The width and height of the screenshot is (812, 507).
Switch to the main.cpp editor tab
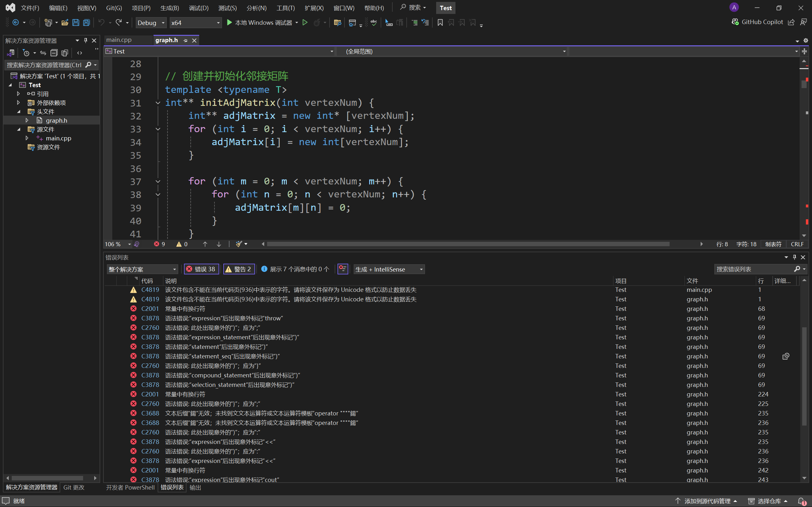[x=119, y=40]
